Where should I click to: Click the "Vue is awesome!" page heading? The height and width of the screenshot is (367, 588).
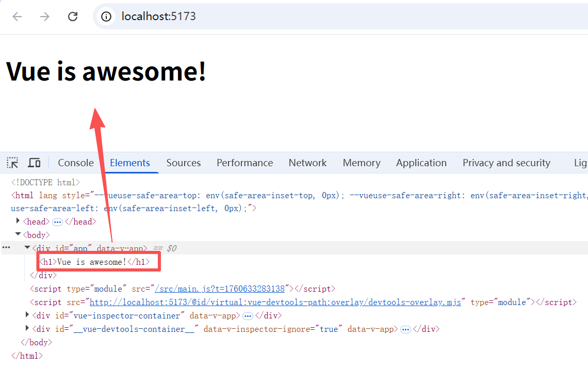106,71
